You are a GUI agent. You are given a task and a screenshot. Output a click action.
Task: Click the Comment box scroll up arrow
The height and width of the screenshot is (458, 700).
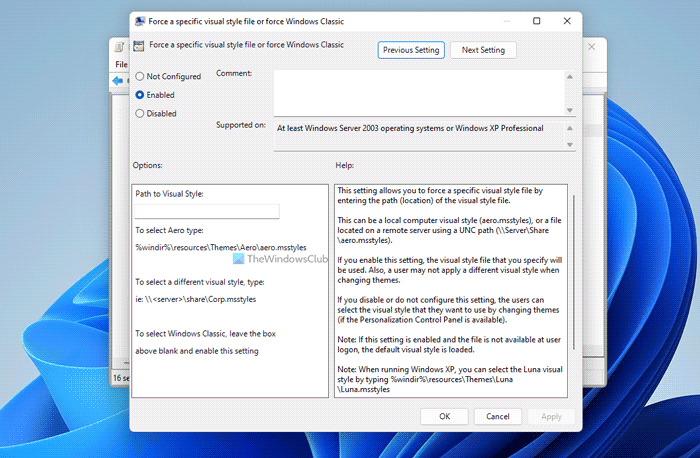(x=570, y=77)
